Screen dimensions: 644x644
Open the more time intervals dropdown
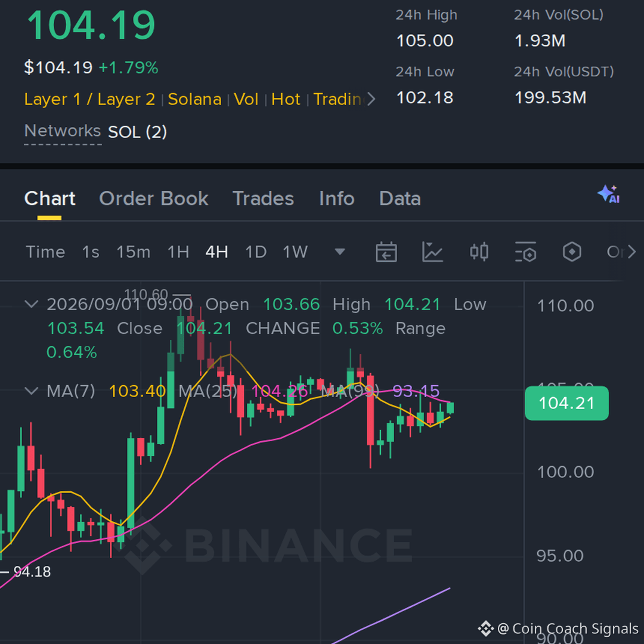click(340, 252)
